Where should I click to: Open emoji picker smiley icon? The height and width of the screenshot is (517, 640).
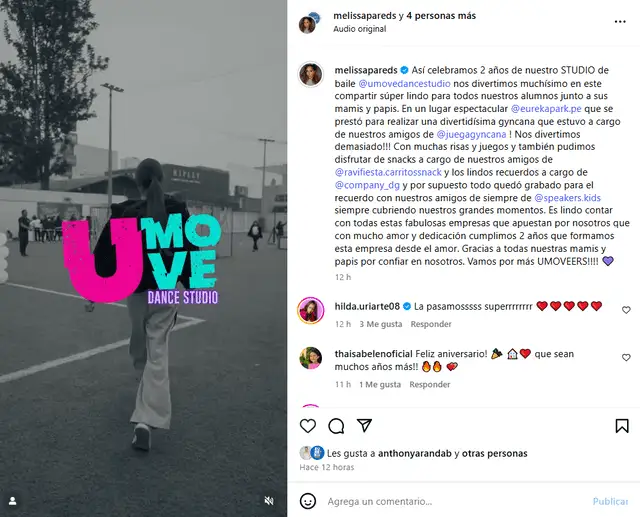(x=308, y=501)
